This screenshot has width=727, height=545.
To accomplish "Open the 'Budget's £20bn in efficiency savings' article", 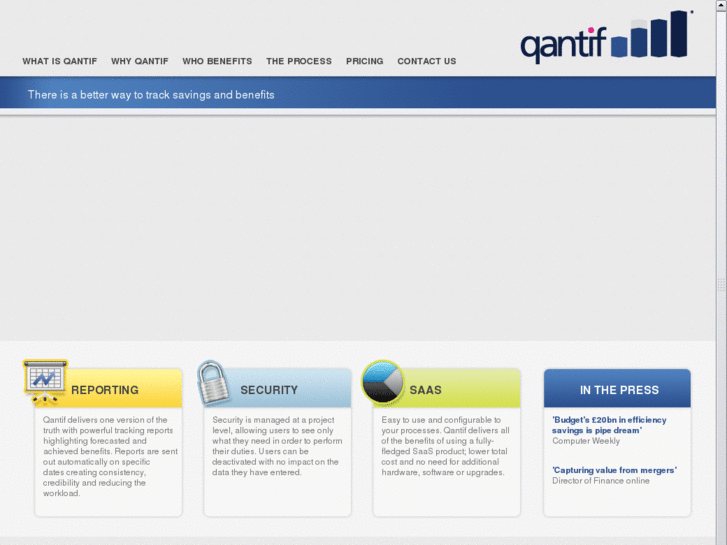I will click(609, 425).
